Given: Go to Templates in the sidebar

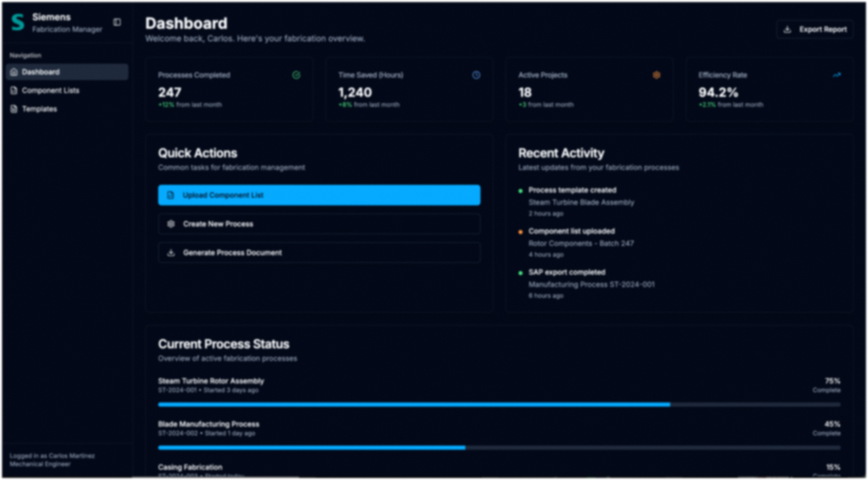Looking at the screenshot, I should pyautogui.click(x=67, y=109).
